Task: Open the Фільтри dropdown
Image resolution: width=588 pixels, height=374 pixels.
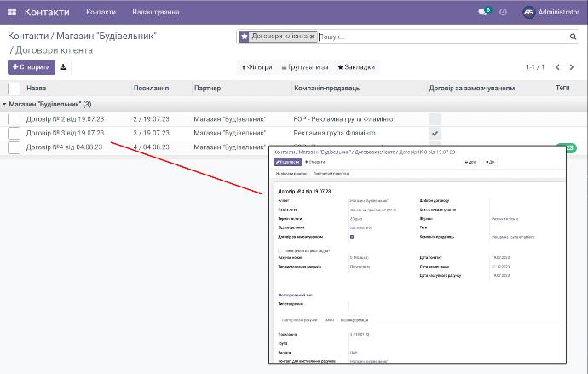Action: (x=257, y=67)
